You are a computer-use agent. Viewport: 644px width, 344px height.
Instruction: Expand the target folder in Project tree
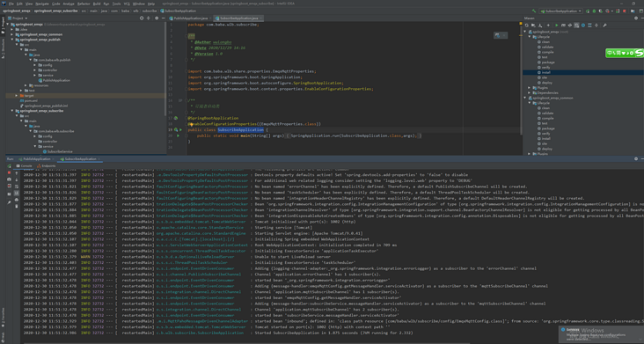coord(17,96)
